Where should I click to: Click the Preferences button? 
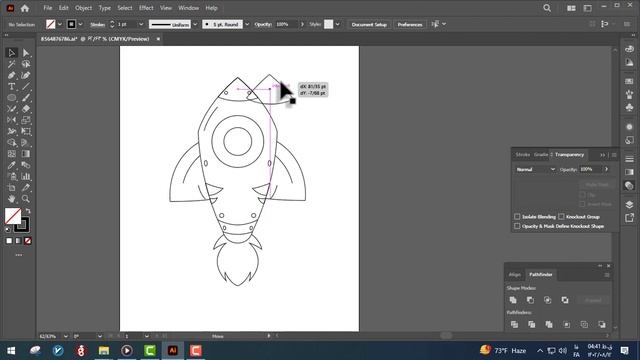[410, 24]
